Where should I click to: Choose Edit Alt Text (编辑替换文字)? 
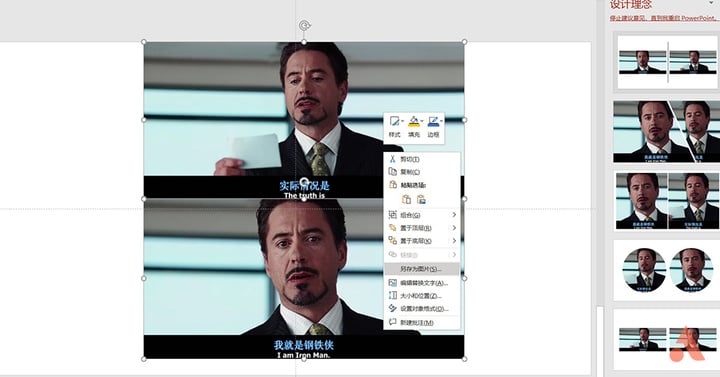click(422, 283)
